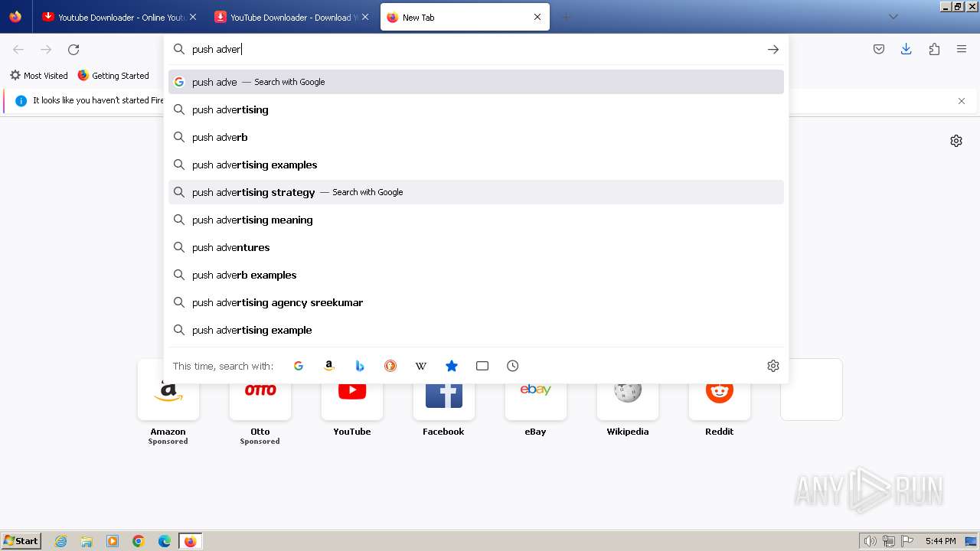This screenshot has width=980, height=551.
Task: Open the Windows Start menu
Action: (x=21, y=541)
